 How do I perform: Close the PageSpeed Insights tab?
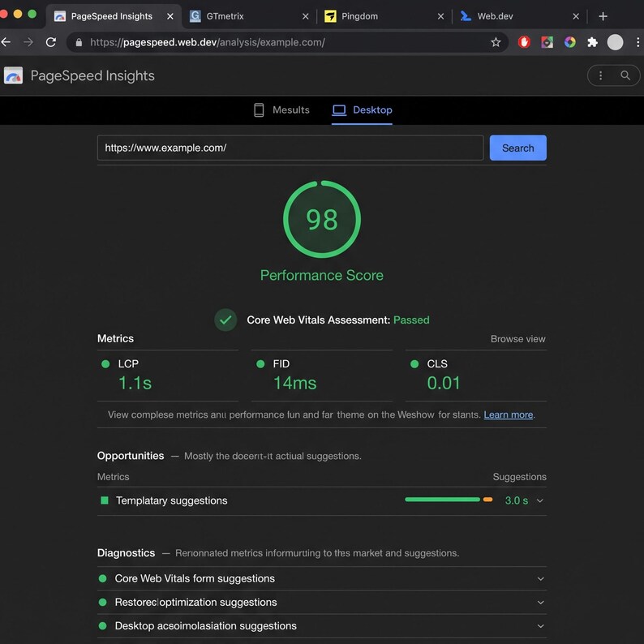click(x=170, y=16)
